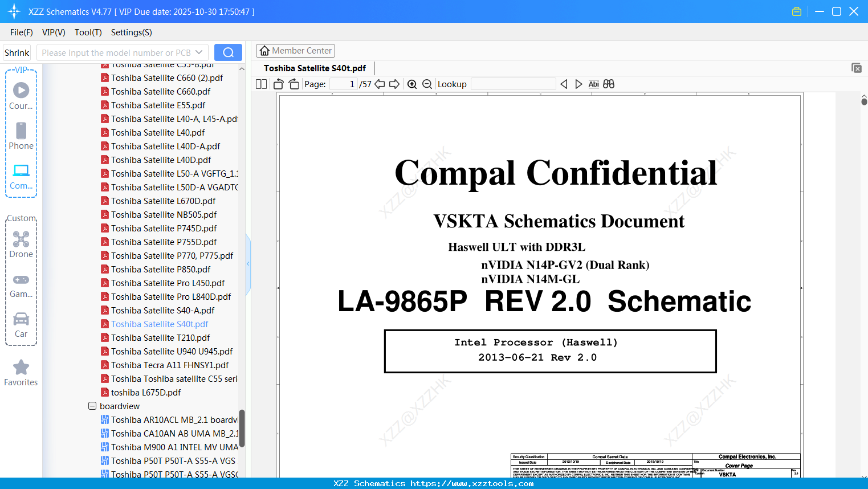Collapse the file list side panel handle
Image resolution: width=868 pixels, height=489 pixels.
pyautogui.click(x=248, y=264)
